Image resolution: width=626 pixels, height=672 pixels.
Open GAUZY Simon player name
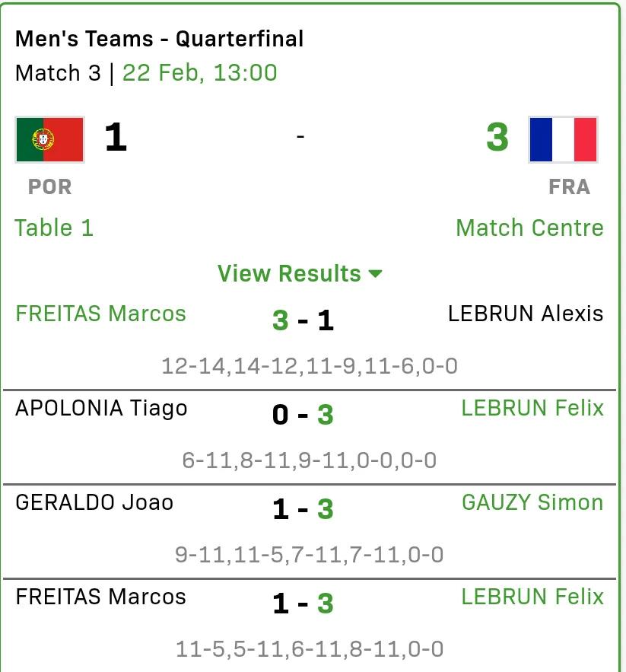[532, 502]
